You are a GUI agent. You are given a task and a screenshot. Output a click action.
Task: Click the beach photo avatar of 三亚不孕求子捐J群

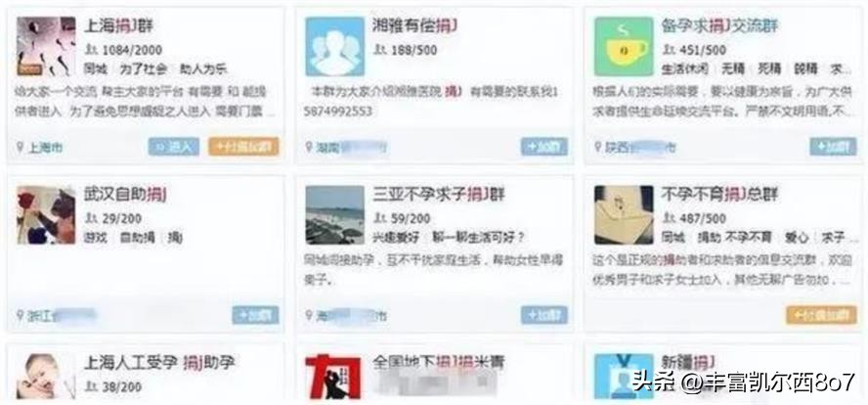tap(335, 215)
